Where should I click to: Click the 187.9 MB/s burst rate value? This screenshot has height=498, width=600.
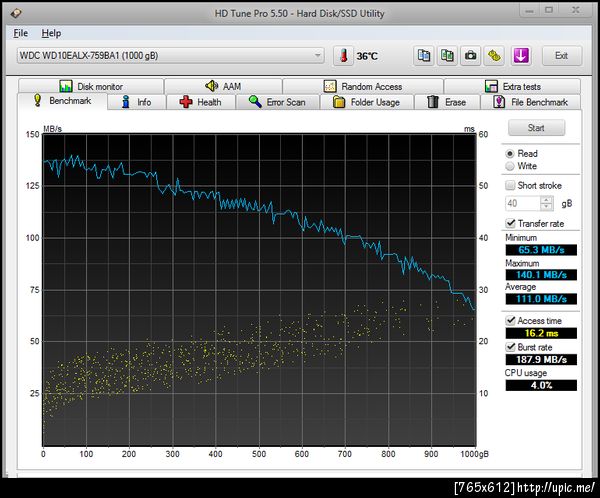click(541, 359)
